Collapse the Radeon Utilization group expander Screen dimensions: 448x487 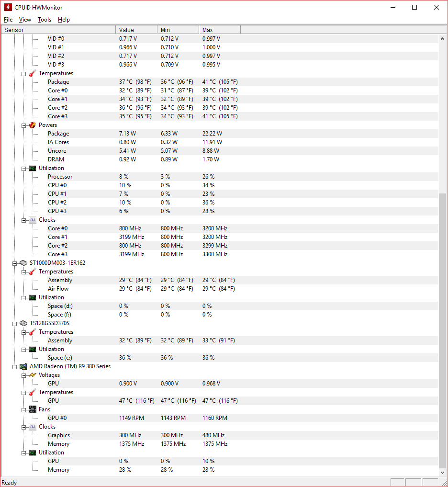23,453
